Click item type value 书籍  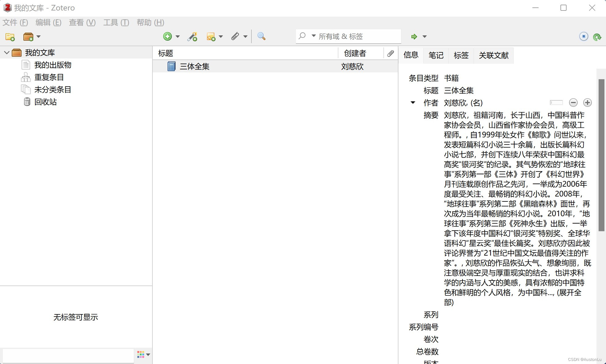click(451, 78)
